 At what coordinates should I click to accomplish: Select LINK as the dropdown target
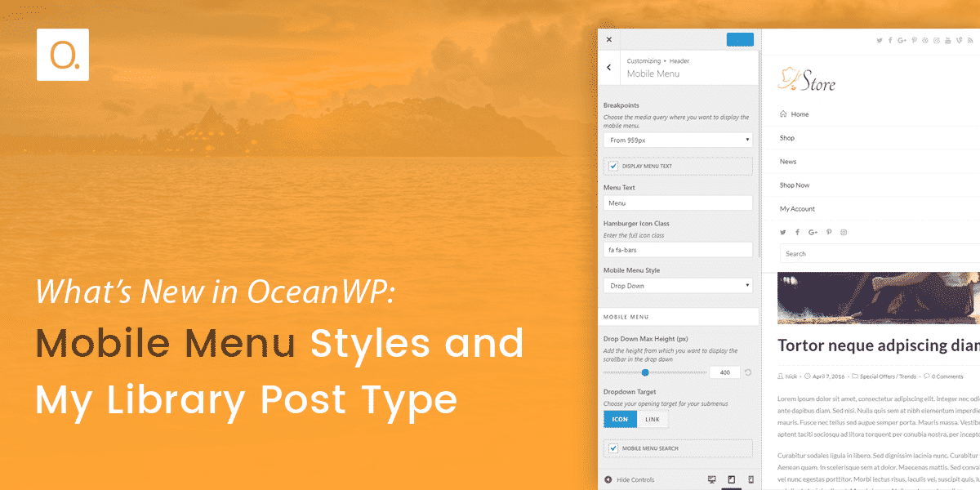click(653, 419)
